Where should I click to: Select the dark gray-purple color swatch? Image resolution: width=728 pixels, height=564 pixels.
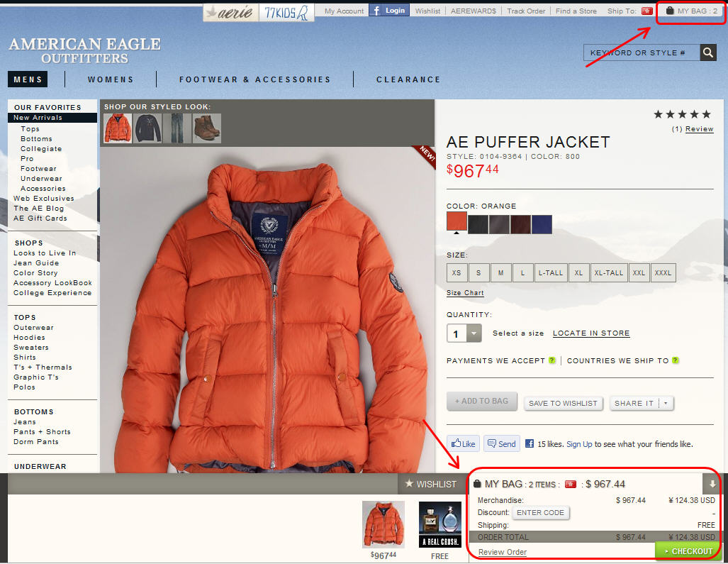coord(499,224)
